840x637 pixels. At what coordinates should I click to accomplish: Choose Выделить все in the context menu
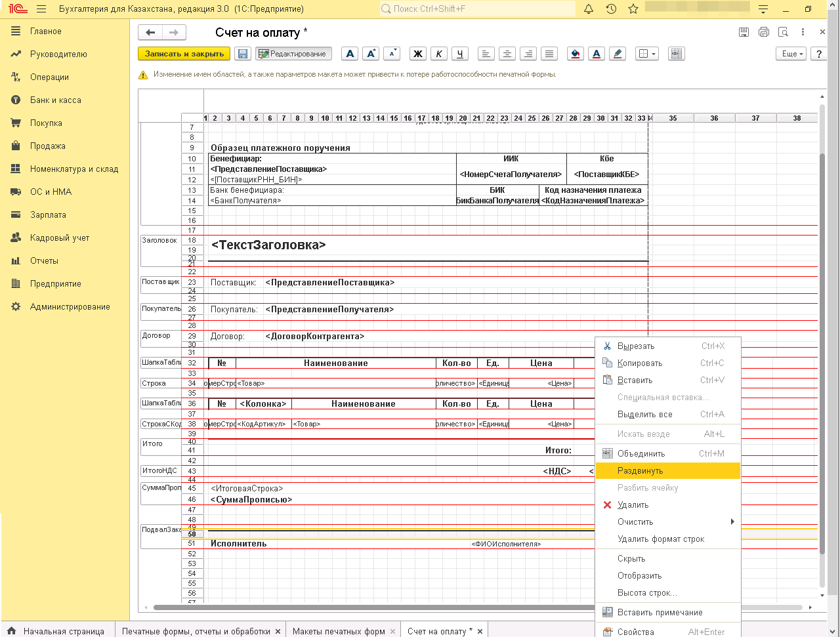(x=668, y=414)
